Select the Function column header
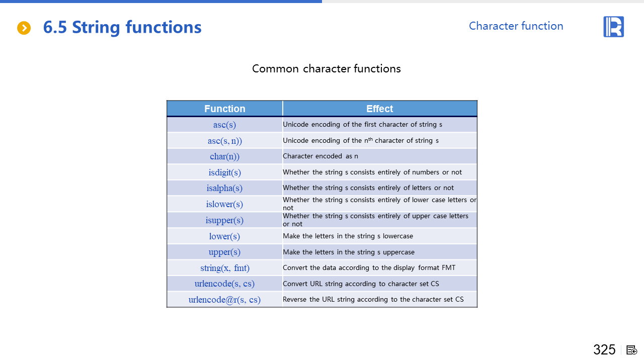The image size is (644, 362). point(224,109)
